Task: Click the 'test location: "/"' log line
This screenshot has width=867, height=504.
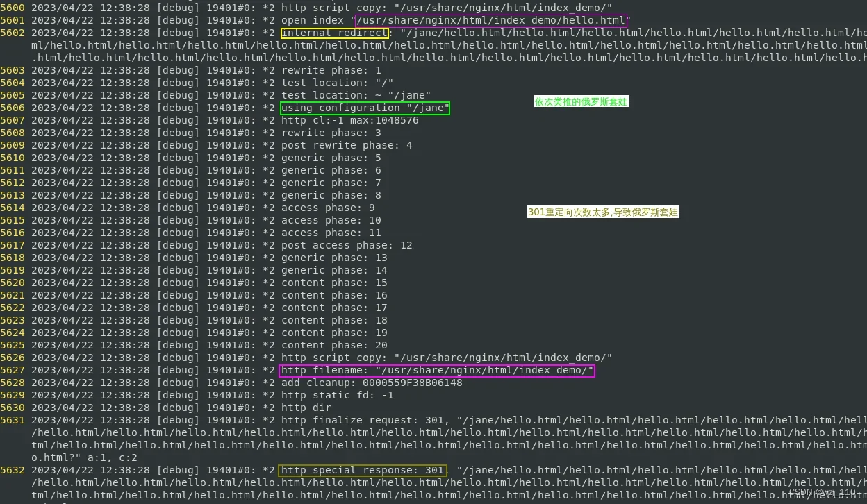Action: coord(197,83)
